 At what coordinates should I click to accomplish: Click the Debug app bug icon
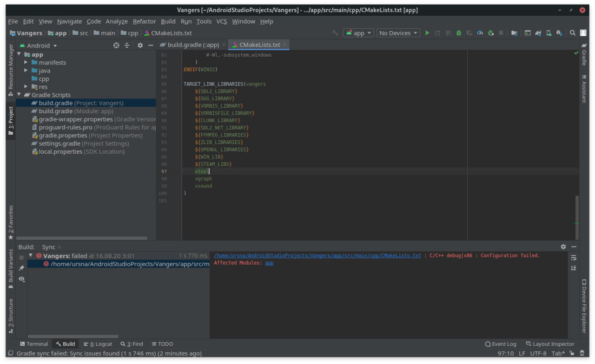[x=459, y=33]
